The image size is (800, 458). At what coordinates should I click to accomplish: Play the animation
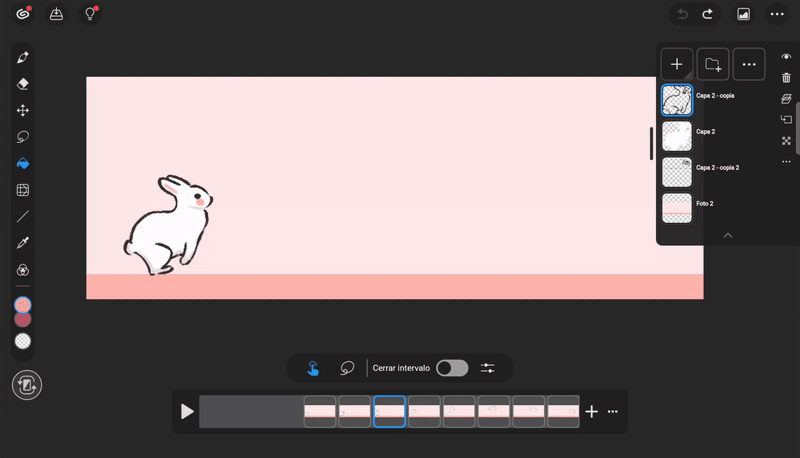(x=187, y=412)
